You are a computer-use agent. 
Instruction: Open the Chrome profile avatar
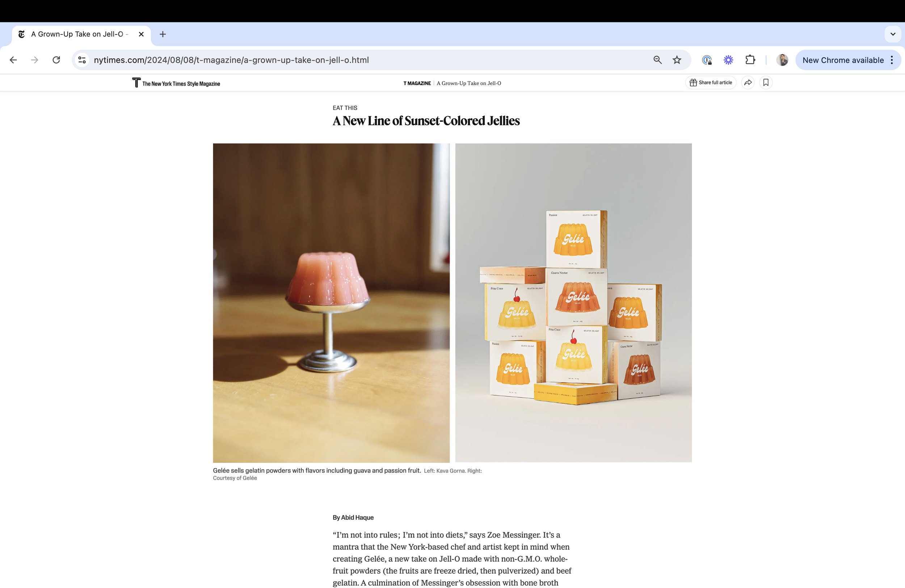coord(782,60)
